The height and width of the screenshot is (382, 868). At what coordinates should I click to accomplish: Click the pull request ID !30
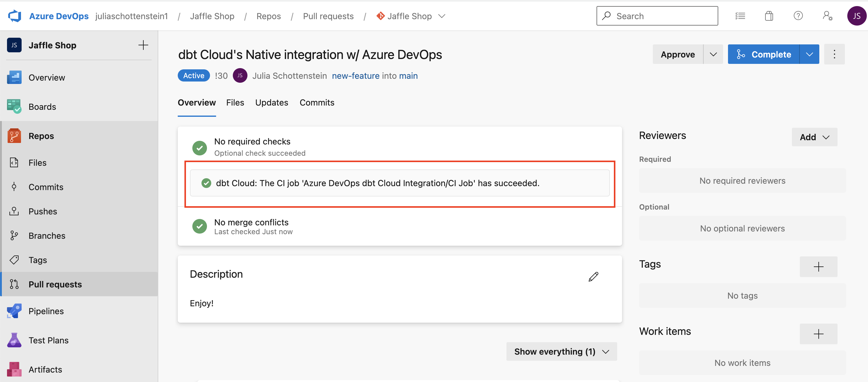221,76
